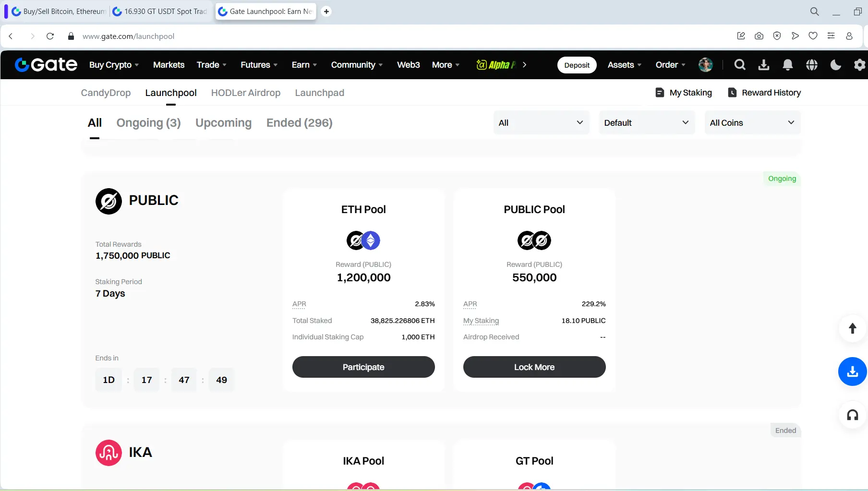This screenshot has height=491, width=868.
Task: Click the APR label in ETH Pool
Action: [299, 304]
